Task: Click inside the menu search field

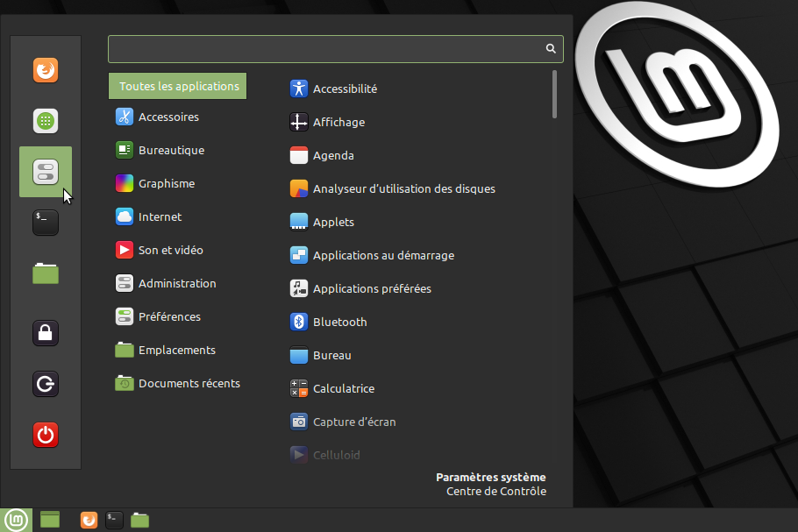Action: pyautogui.click(x=324, y=49)
